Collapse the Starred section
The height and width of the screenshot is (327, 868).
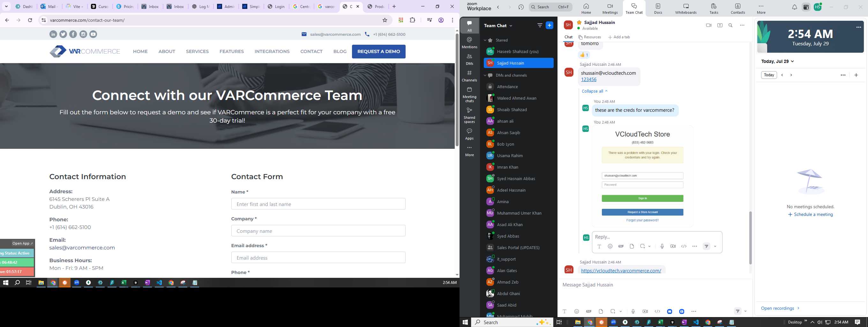tap(485, 40)
